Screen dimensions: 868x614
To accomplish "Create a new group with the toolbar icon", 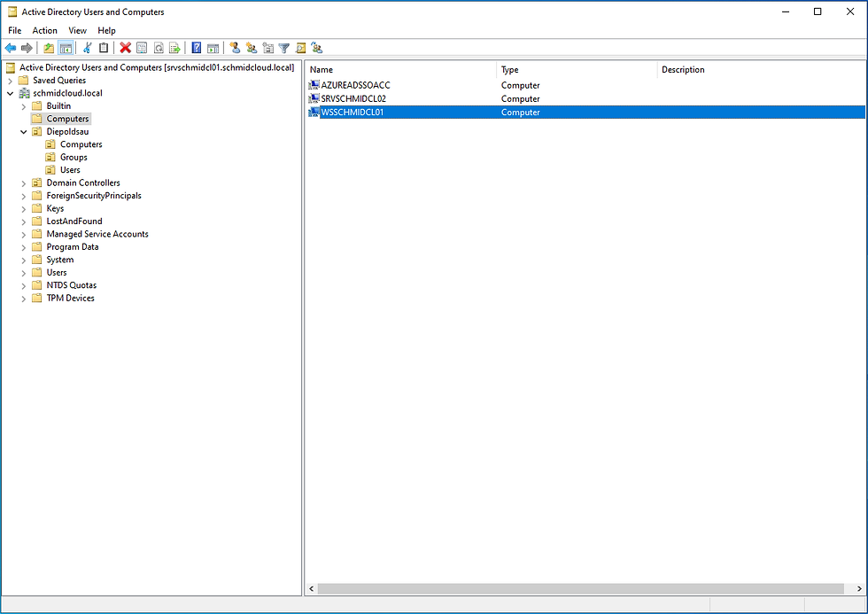I will pyautogui.click(x=252, y=48).
